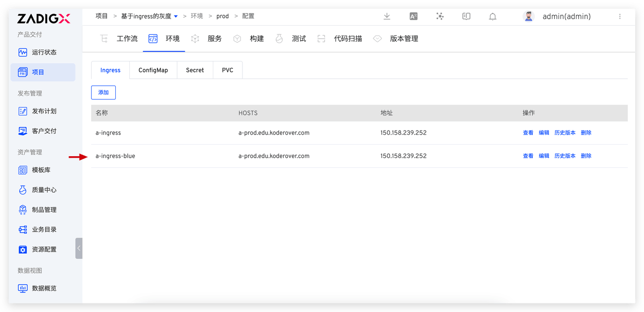Image resolution: width=644 pixels, height=312 pixels.
Task: Click the admin user avatar
Action: (x=528, y=17)
